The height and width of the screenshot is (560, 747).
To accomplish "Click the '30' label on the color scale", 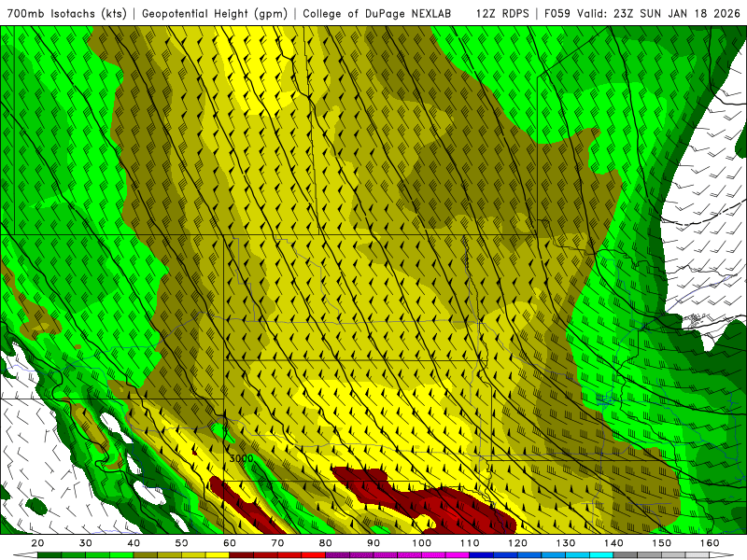I will 86,543.
